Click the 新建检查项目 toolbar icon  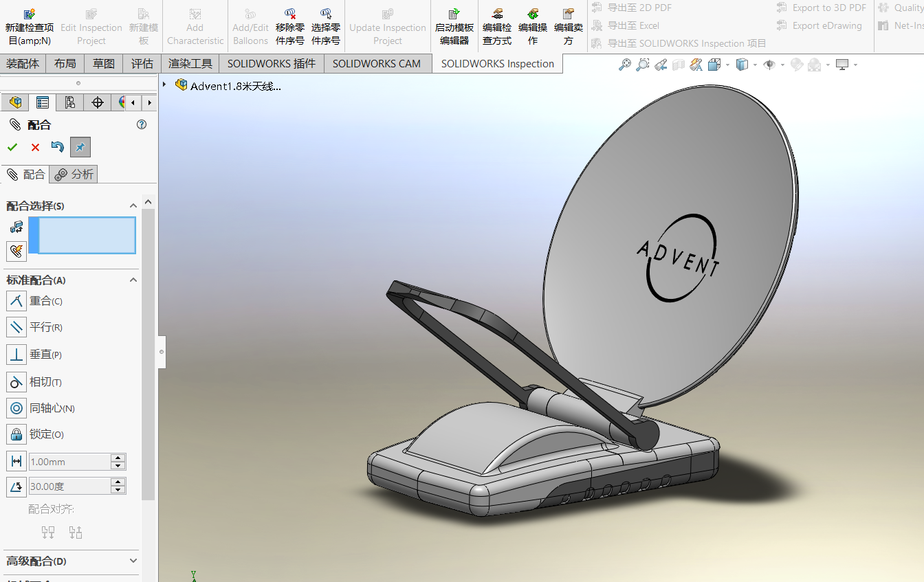coord(30,14)
